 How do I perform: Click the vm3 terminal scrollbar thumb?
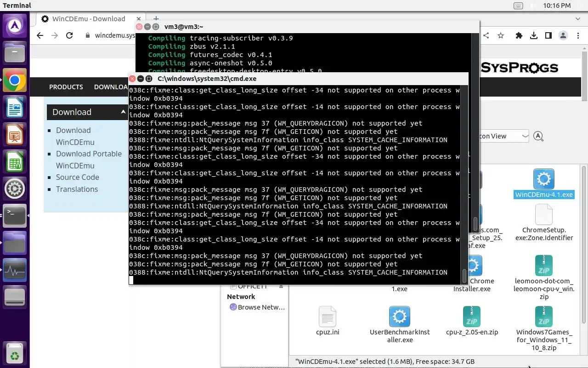(475, 224)
